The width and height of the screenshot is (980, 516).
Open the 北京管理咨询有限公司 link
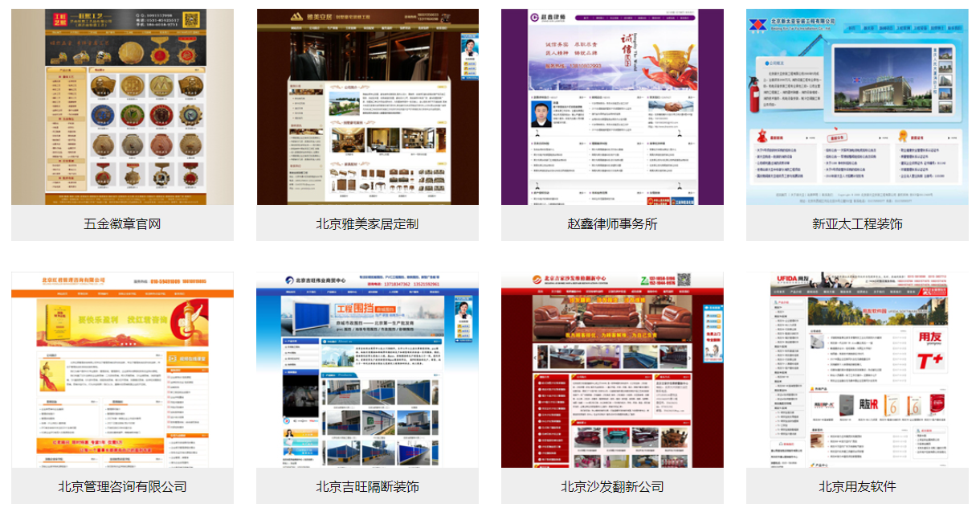(x=120, y=485)
